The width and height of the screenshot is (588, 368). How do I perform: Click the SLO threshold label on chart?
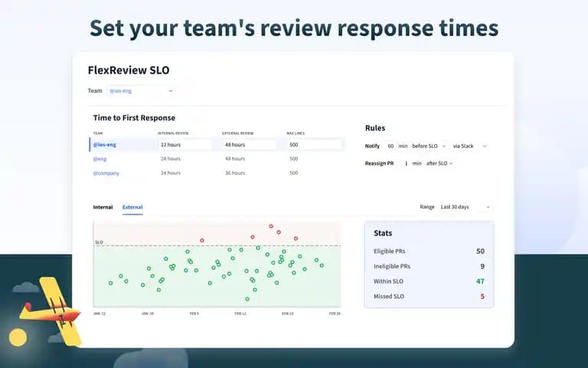(x=99, y=242)
